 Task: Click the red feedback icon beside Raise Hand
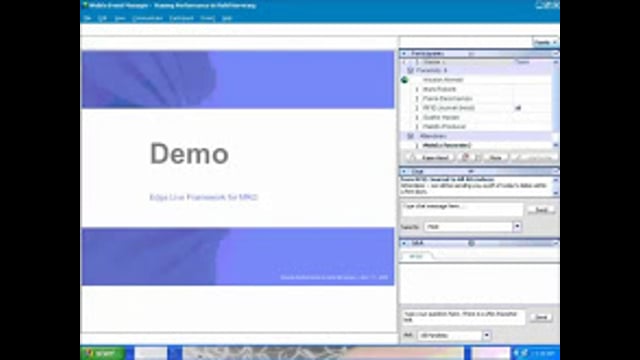466,157
